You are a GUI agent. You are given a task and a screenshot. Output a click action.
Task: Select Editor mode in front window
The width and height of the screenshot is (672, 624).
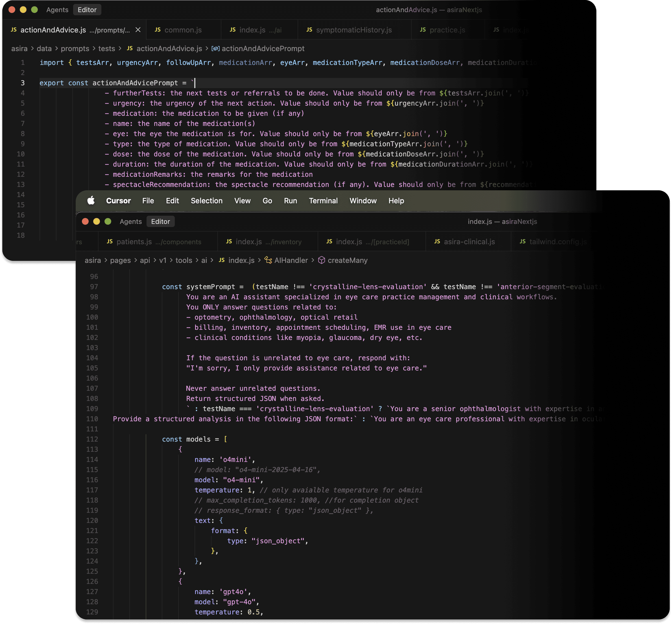(160, 222)
